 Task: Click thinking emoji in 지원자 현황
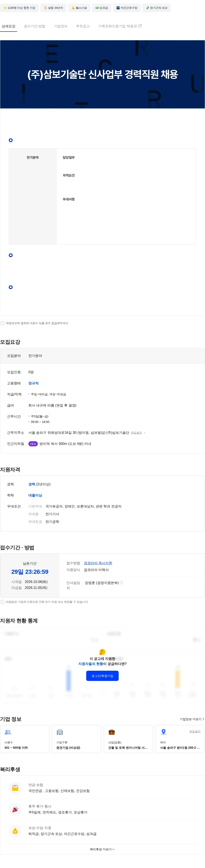click(102, 652)
